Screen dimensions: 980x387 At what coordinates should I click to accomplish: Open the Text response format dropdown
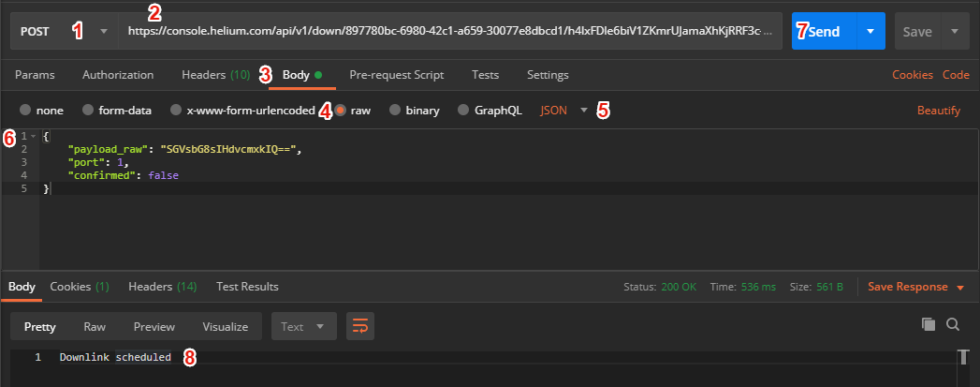303,327
